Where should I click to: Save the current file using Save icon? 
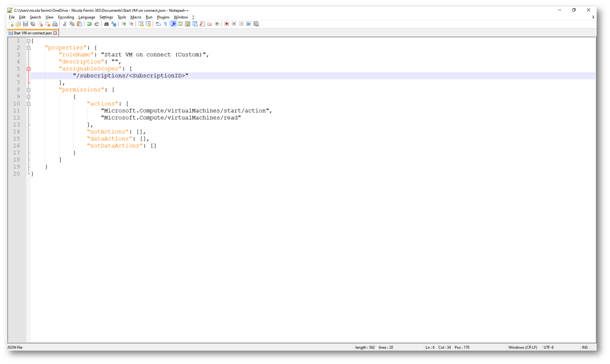26,24
